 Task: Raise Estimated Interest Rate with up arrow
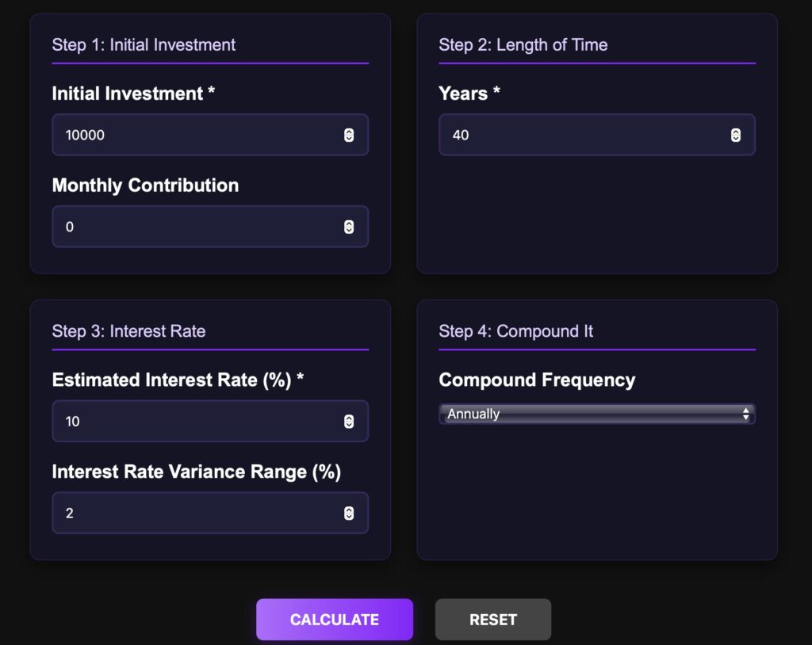coord(349,418)
